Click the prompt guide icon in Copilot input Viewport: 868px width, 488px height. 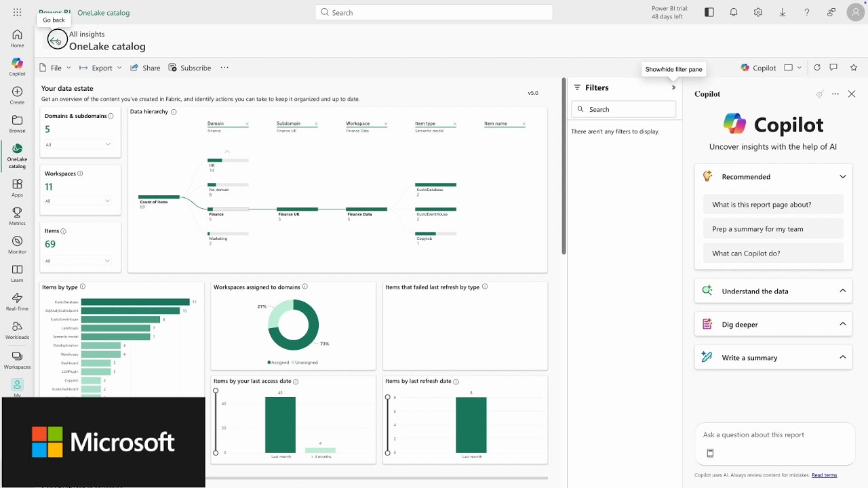(x=710, y=453)
